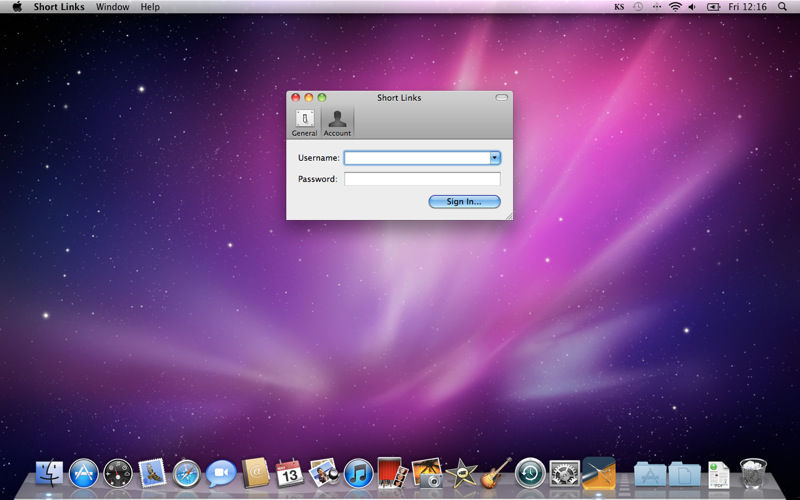Launch iMovie from the Dock
This screenshot has width=800, height=500.
click(461, 473)
